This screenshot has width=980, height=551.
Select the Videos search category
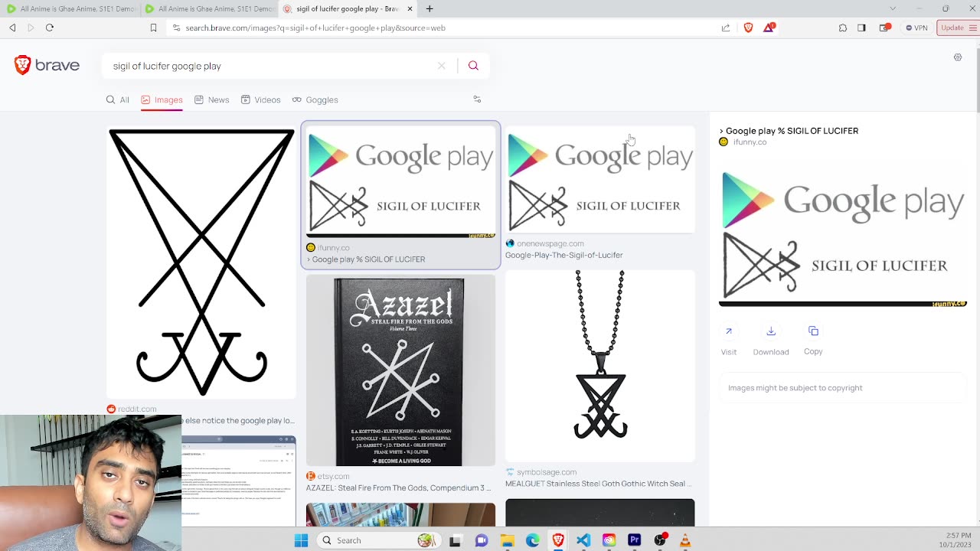pyautogui.click(x=260, y=99)
